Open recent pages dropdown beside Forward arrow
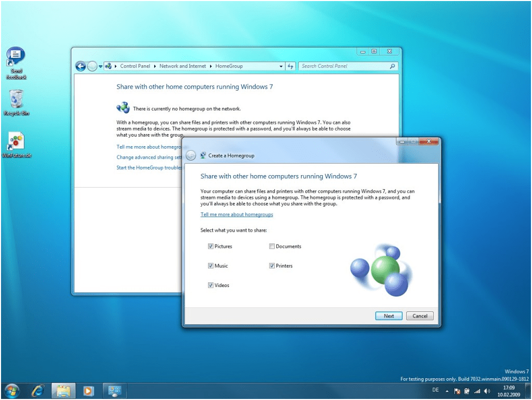The width and height of the screenshot is (532, 400). (100, 66)
